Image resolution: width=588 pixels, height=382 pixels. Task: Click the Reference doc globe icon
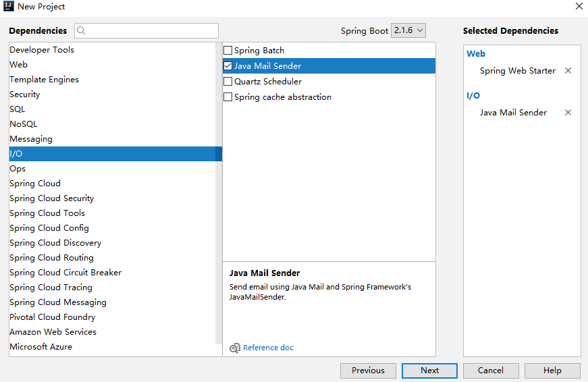234,348
